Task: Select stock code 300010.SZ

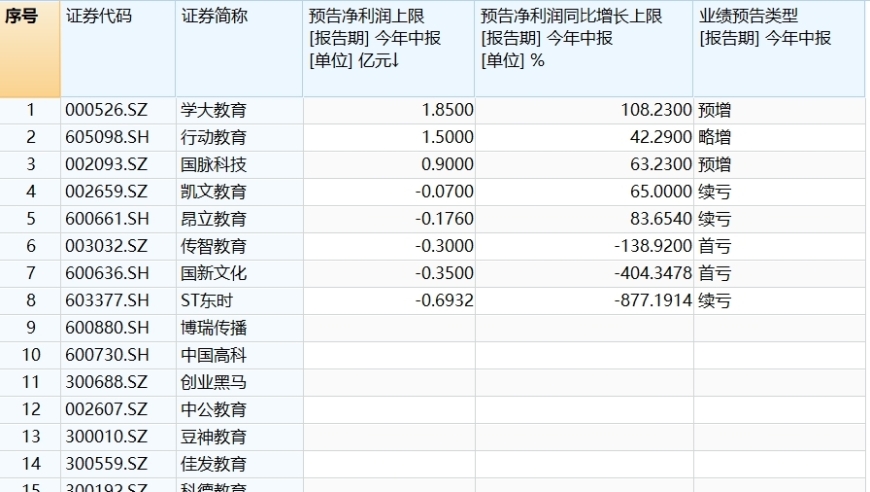Action: [107, 436]
